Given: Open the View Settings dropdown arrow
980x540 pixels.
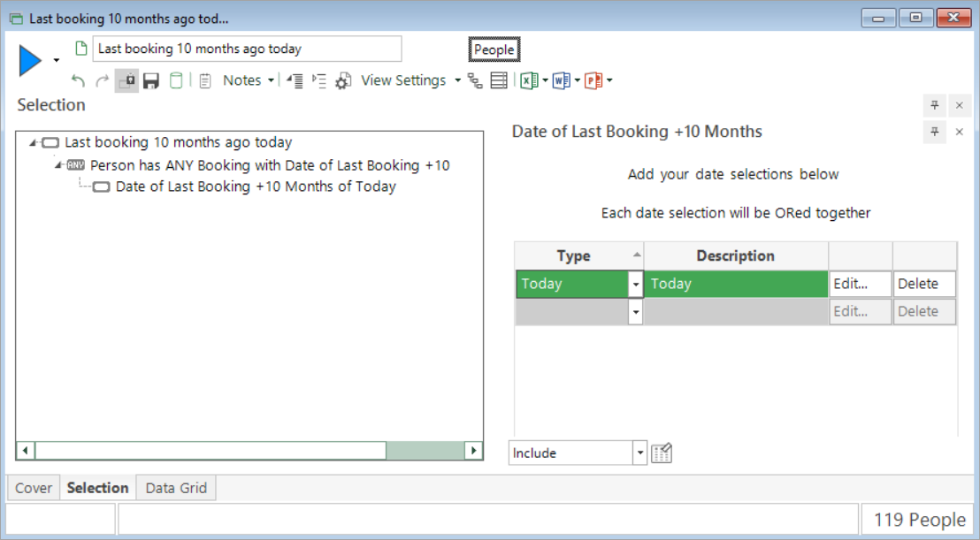Looking at the screenshot, I should [457, 80].
